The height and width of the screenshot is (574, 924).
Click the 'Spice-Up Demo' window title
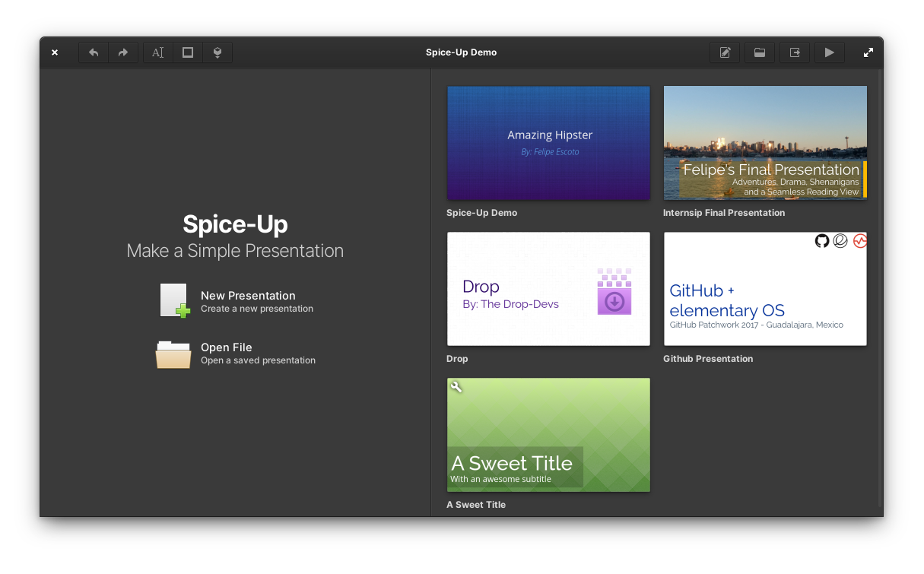[x=462, y=52]
